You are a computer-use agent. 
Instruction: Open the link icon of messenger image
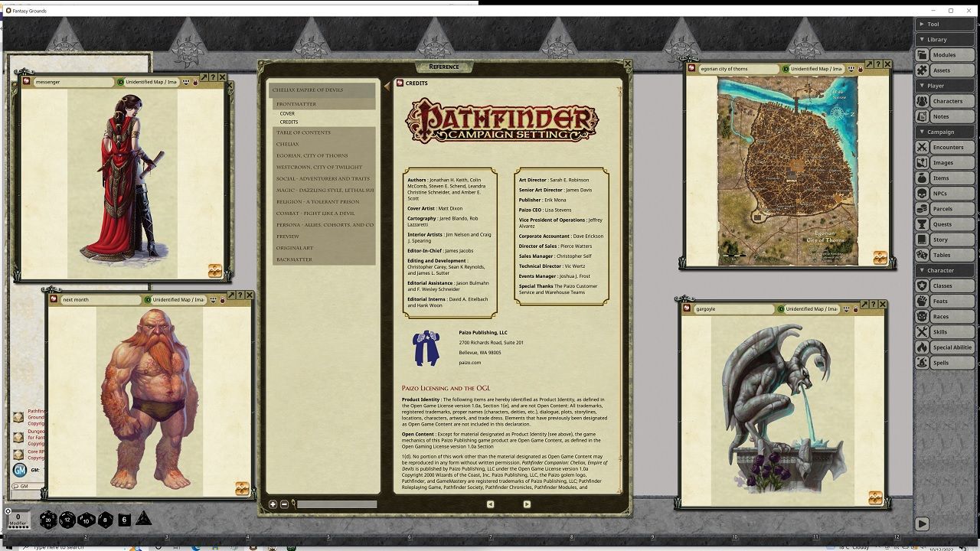tap(26, 81)
